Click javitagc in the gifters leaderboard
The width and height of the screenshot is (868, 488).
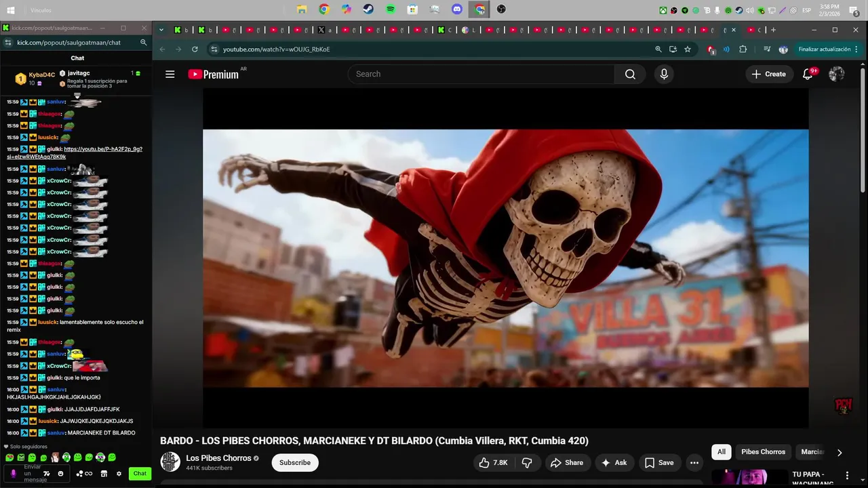pyautogui.click(x=79, y=73)
